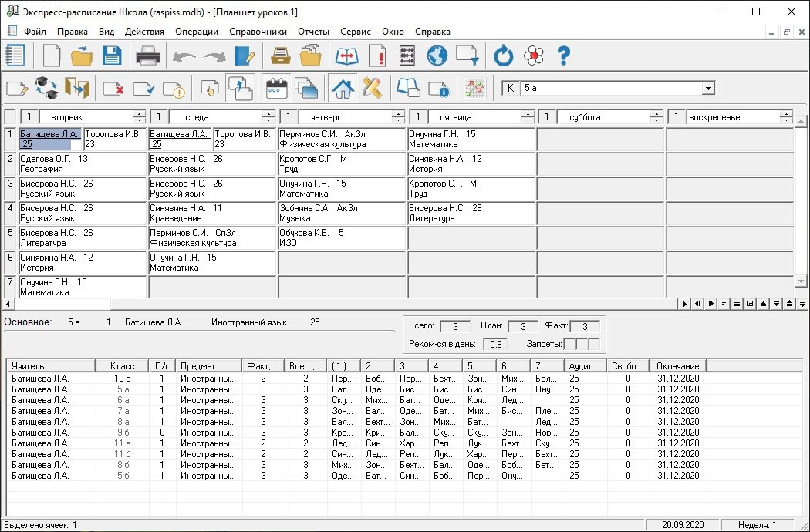The width and height of the screenshot is (810, 532).
Task: Open help with the blue question mark
Action: (x=564, y=56)
